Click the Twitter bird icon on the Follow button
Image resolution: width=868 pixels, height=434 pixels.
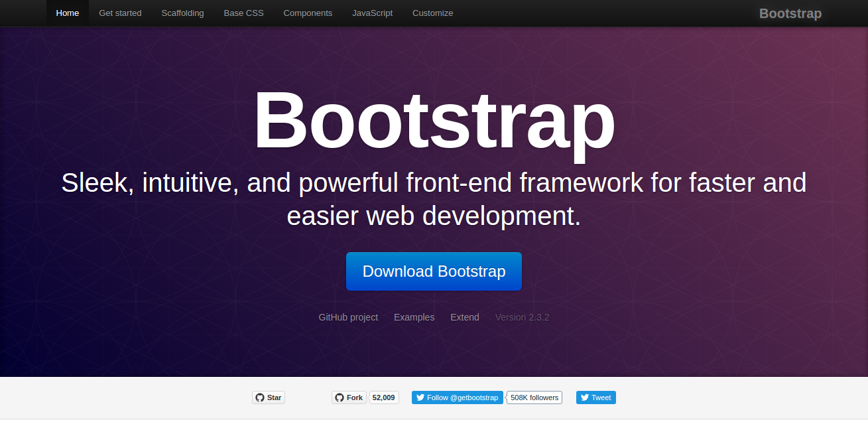pyautogui.click(x=420, y=397)
